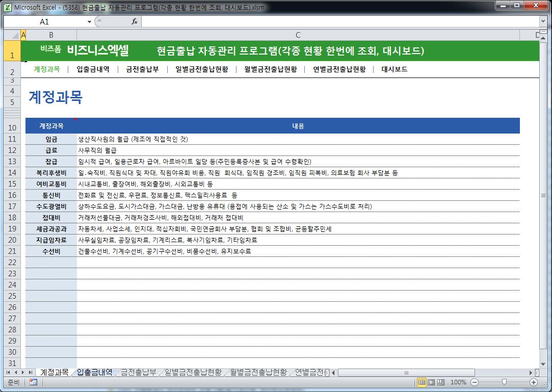Open the Name Box dropdown arrow
Screen dimensions: 552x392
tap(89, 22)
